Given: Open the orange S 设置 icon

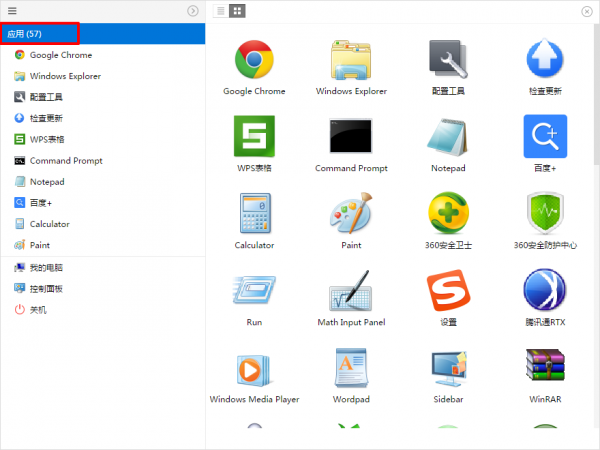Looking at the screenshot, I should pyautogui.click(x=448, y=290).
